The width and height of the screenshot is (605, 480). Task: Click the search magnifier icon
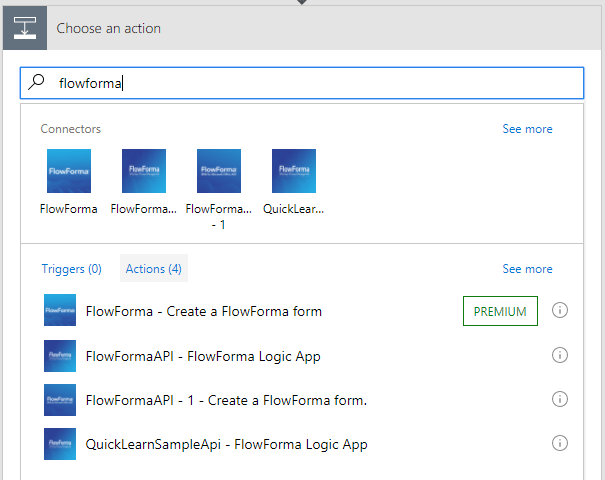coord(37,82)
